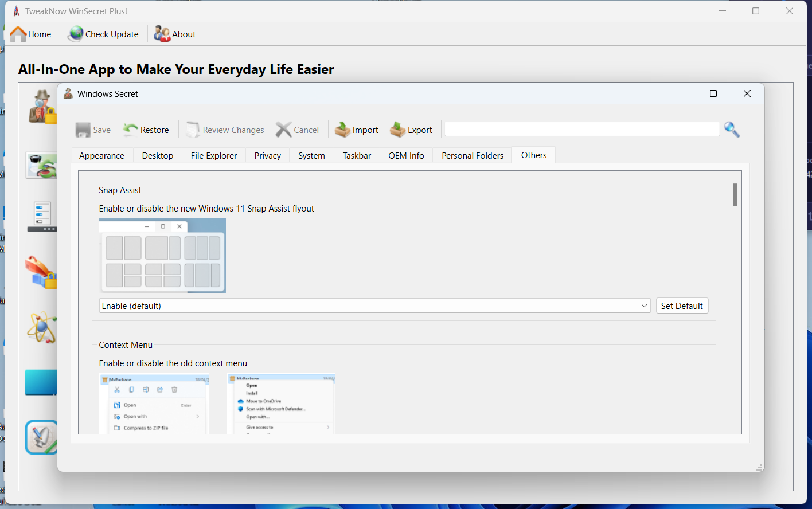Open Review Changes in the toolbar
The image size is (812, 509).
(225, 130)
